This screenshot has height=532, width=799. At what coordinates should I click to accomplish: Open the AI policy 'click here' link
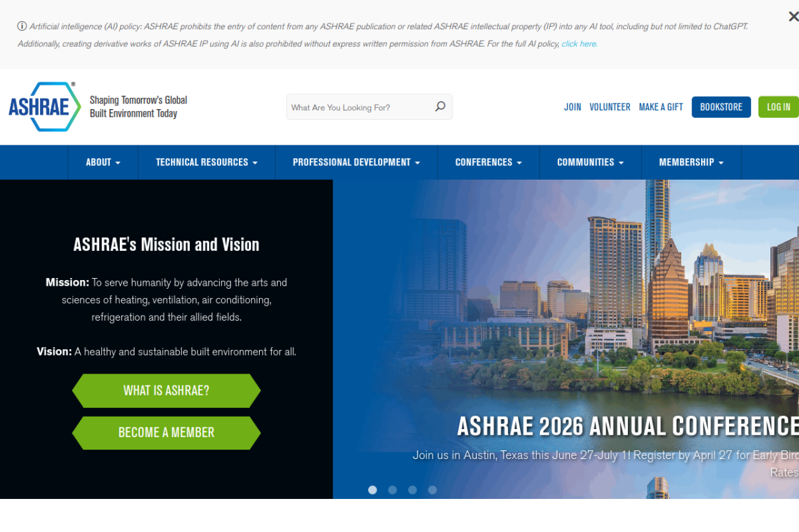pos(579,44)
